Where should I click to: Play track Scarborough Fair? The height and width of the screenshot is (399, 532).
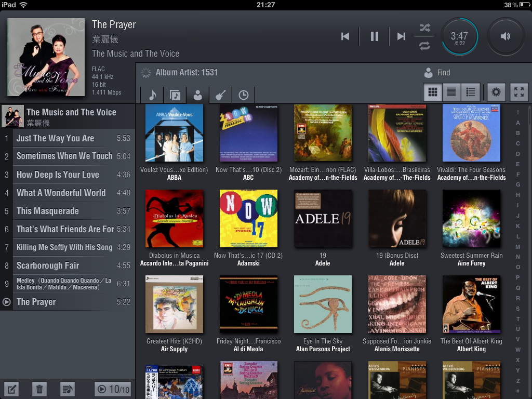click(x=68, y=265)
